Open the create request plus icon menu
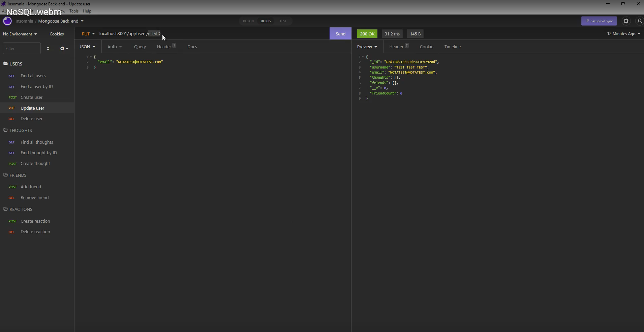Screen dimensions: 644x332 tap(64, 49)
